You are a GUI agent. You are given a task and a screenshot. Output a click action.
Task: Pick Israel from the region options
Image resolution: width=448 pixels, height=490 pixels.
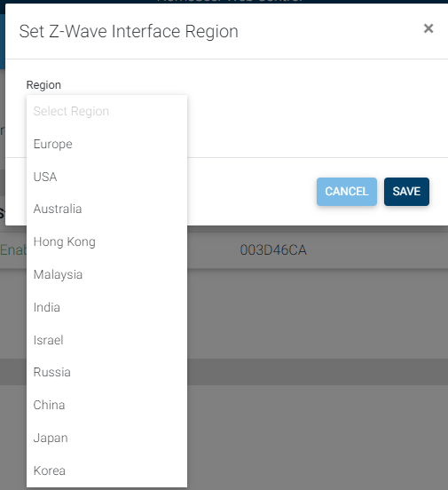[x=106, y=340]
